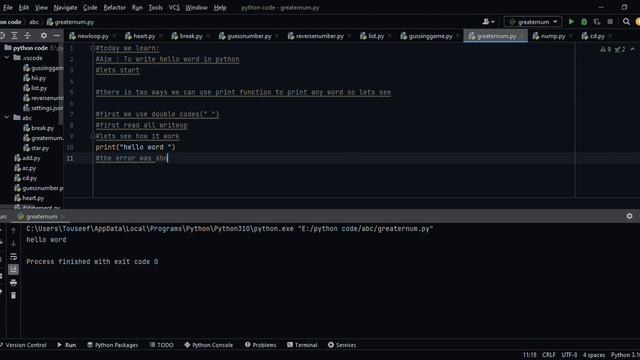640x360 pixels.
Task: Open the Services tool window
Action: 342,345
